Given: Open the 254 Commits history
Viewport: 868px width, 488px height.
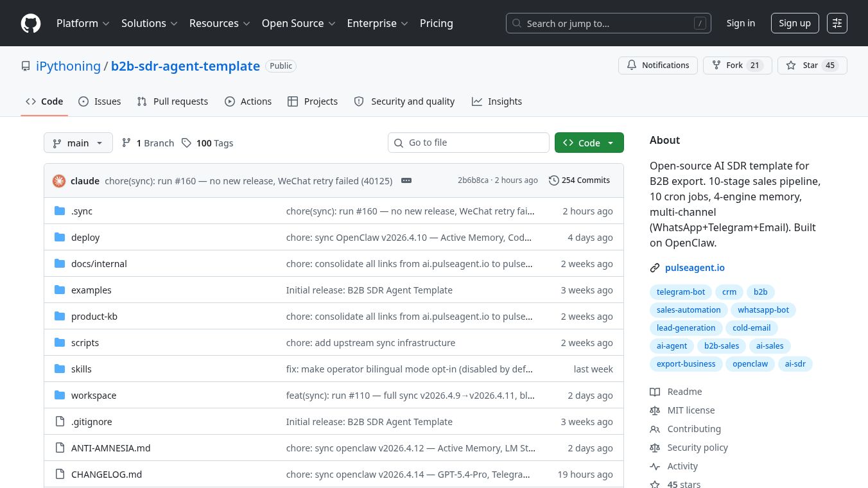Looking at the screenshot, I should (x=579, y=180).
